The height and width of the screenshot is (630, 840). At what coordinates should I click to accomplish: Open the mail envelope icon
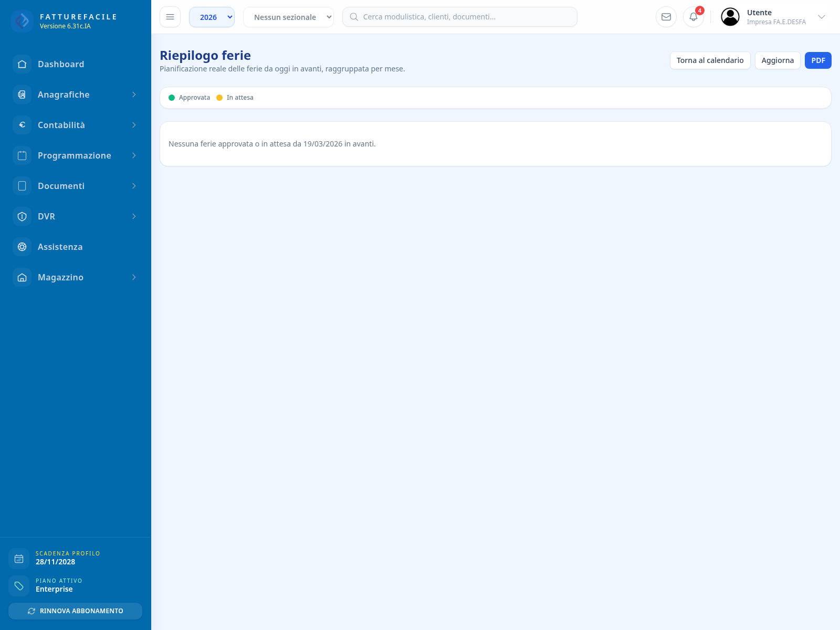coord(666,17)
